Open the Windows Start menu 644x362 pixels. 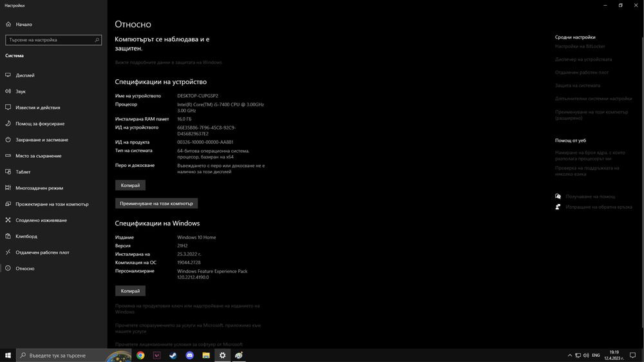click(8, 356)
